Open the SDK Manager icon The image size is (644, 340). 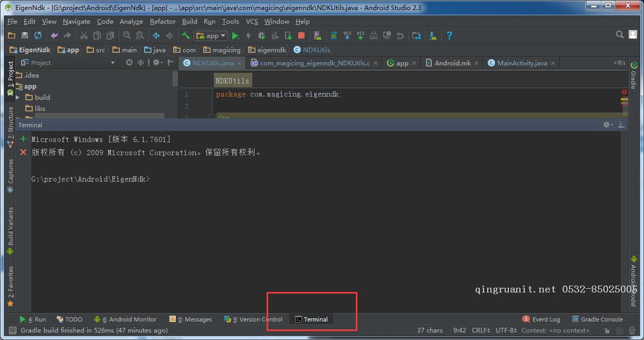433,35
